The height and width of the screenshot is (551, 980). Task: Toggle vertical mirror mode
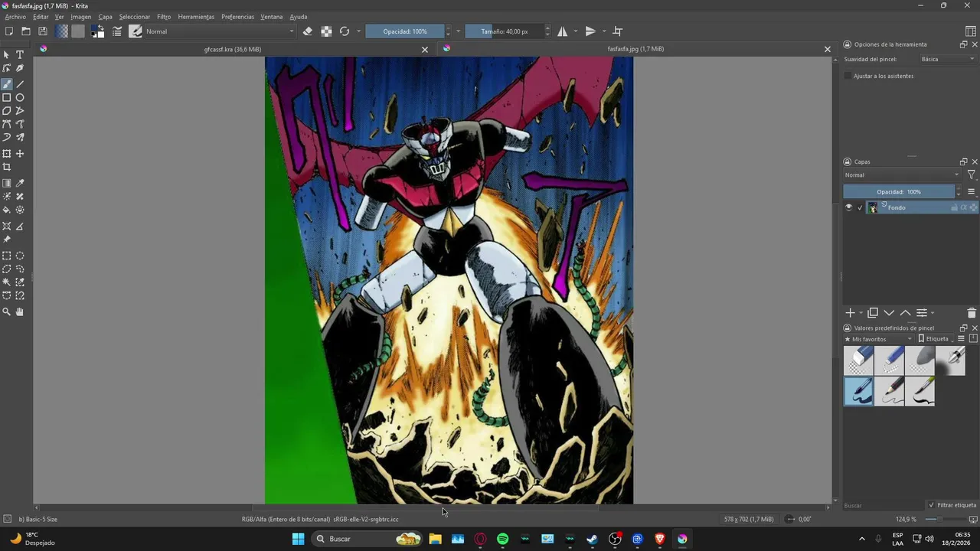590,31
